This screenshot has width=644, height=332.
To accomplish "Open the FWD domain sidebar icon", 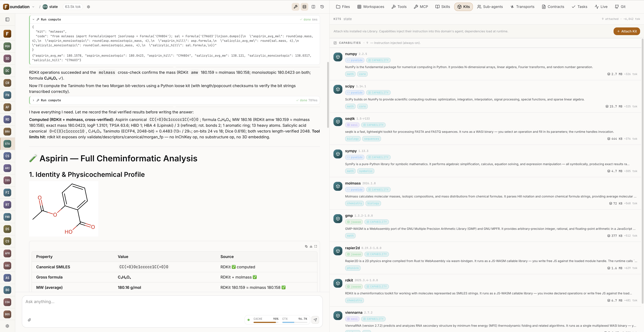I will 8,217.
